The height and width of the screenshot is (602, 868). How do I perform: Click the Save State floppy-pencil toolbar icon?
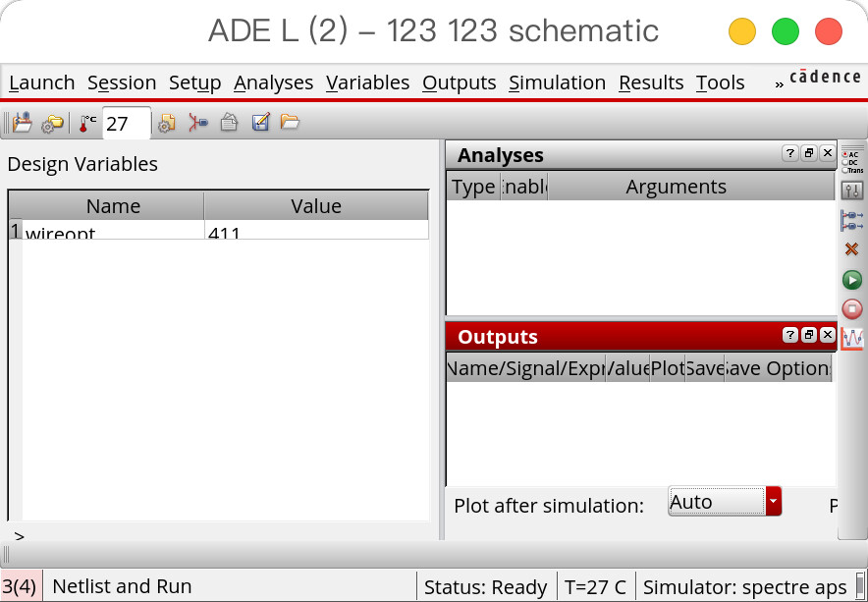[x=261, y=122]
